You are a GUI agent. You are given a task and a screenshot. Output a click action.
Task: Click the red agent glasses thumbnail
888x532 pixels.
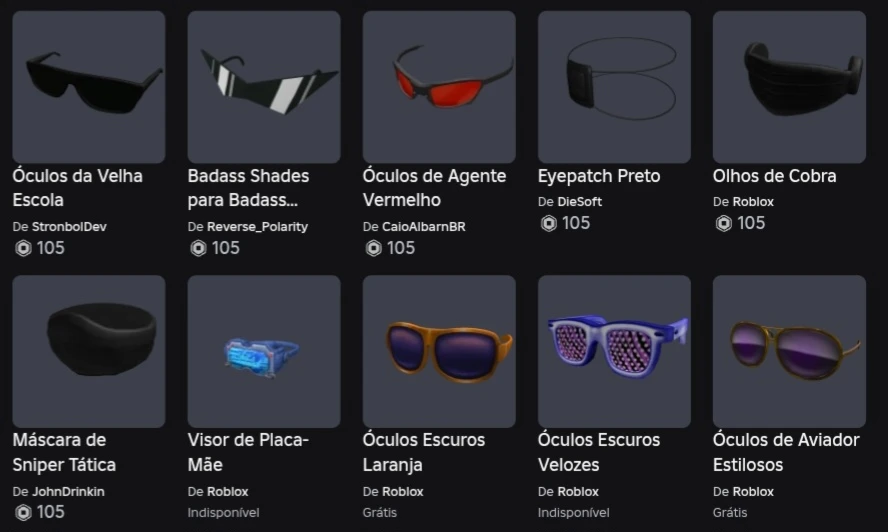click(439, 87)
